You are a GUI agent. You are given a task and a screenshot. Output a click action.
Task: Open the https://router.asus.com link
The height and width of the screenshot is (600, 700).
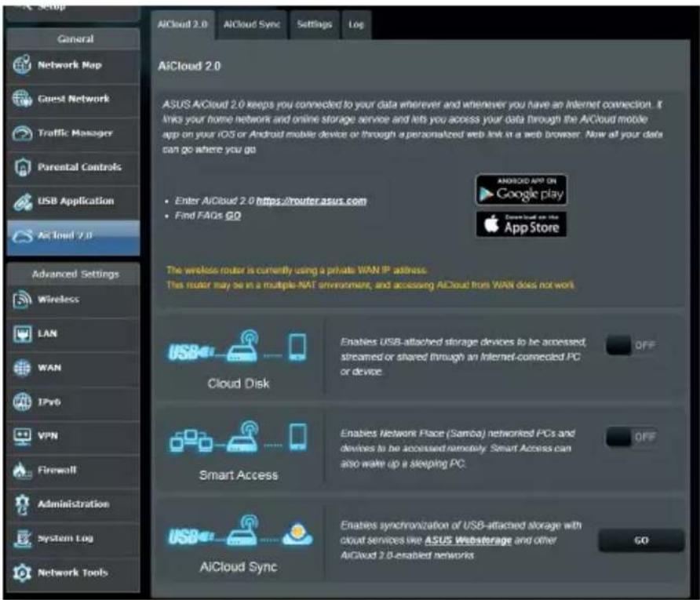pyautogui.click(x=312, y=201)
